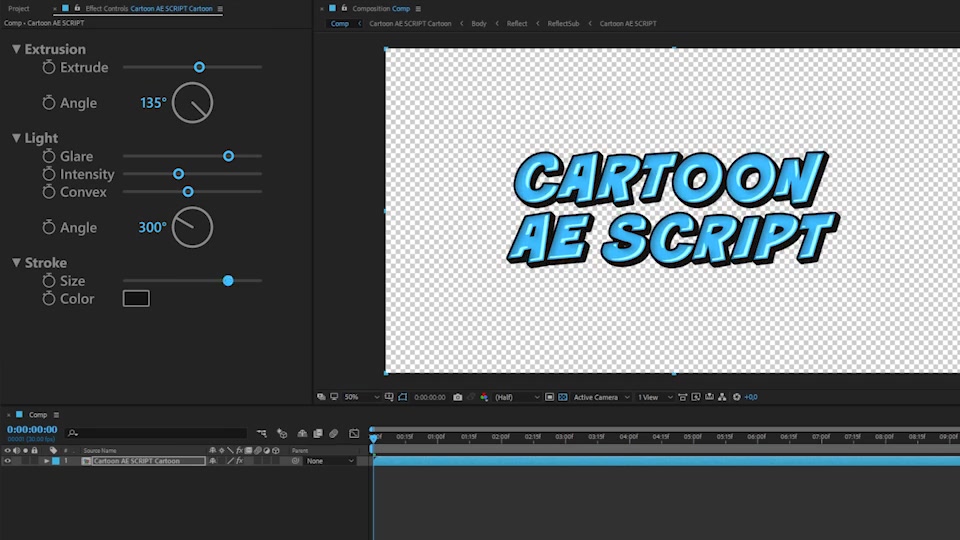Open Parent None dropdown for layer 1
This screenshot has width=960, height=540.
[x=330, y=461]
